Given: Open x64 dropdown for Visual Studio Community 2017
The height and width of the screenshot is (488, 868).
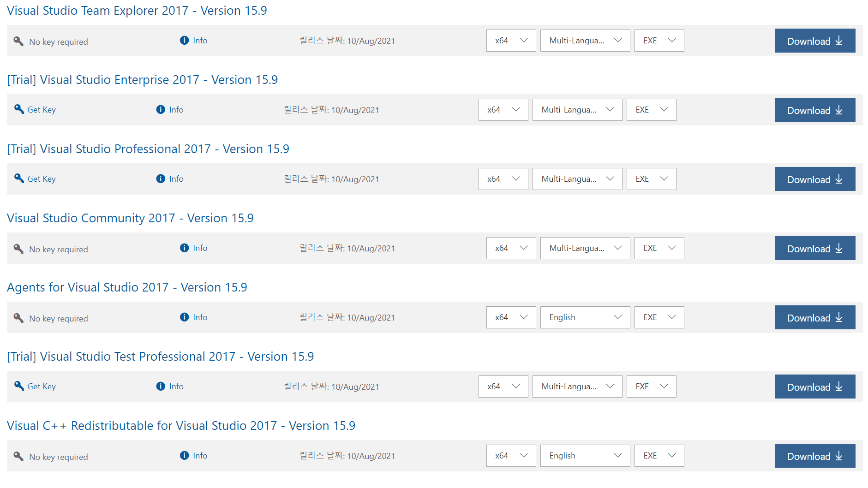Looking at the screenshot, I should click(511, 248).
